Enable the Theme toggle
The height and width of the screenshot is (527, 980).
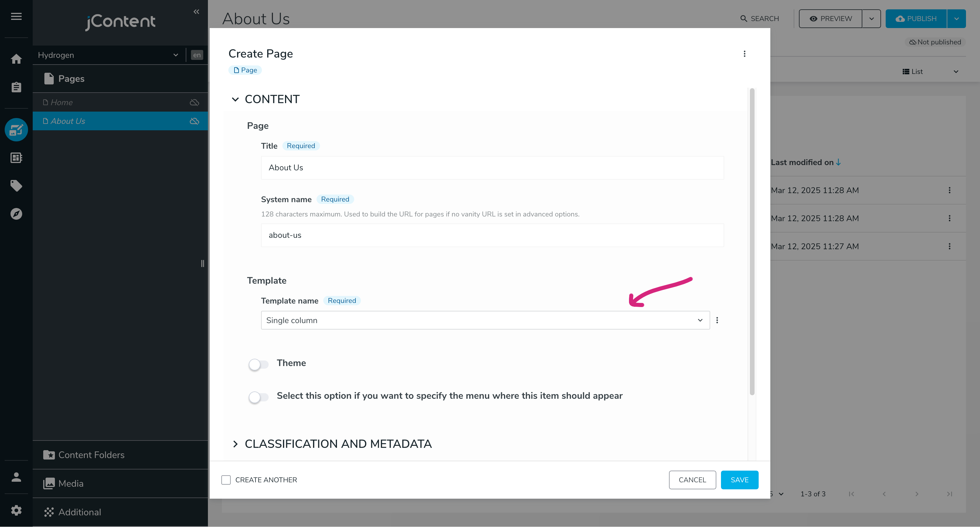point(258,364)
